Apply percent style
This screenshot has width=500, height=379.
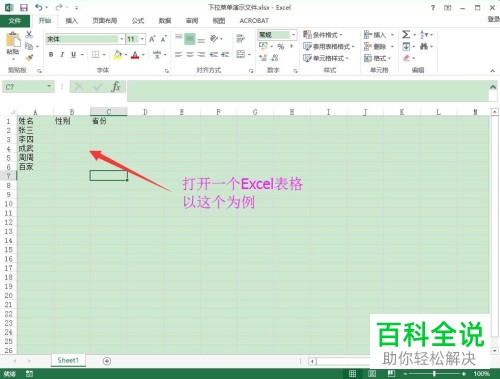(x=281, y=47)
